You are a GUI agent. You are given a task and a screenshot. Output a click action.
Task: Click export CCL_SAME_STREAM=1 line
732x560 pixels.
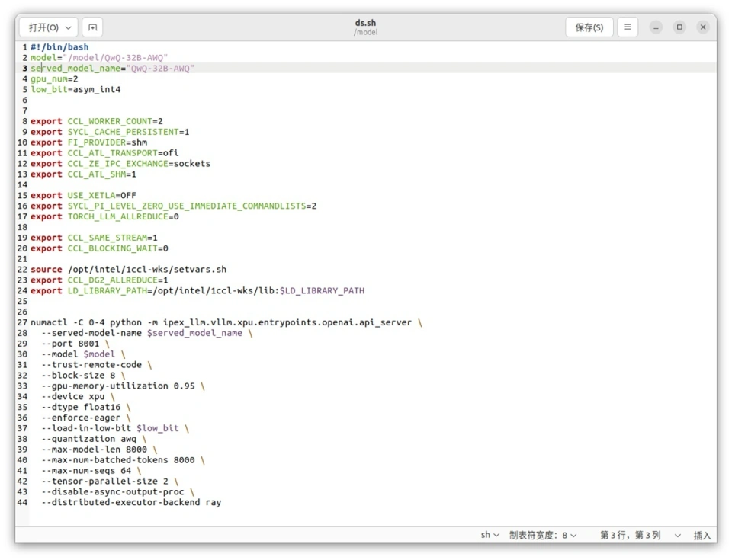94,238
